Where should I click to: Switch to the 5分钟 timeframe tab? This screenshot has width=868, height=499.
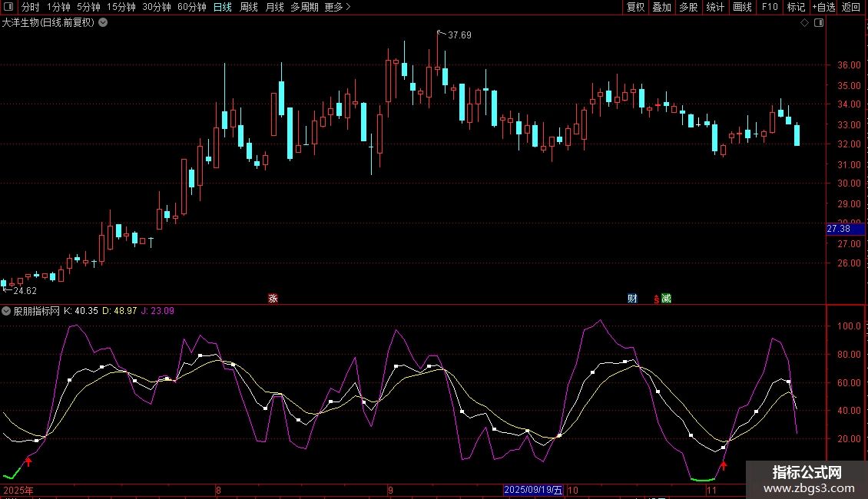tap(88, 7)
